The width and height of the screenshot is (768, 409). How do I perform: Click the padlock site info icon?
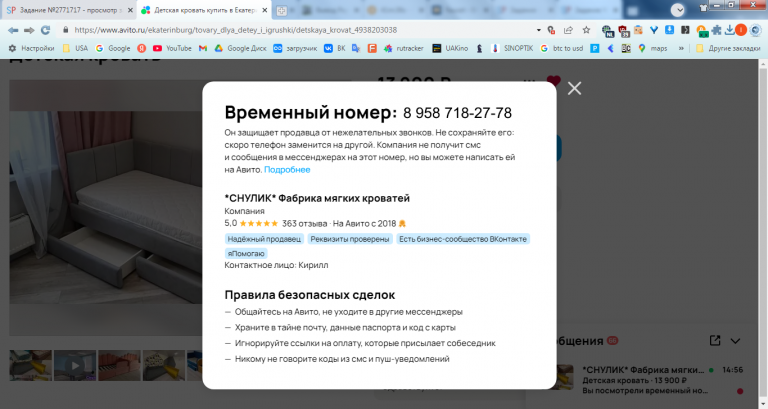[x=66, y=30]
